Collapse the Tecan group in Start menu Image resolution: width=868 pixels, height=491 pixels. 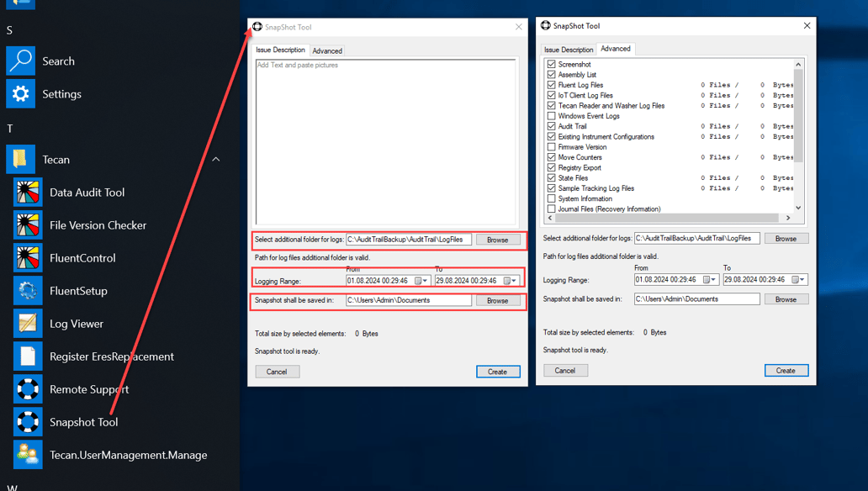click(x=215, y=159)
